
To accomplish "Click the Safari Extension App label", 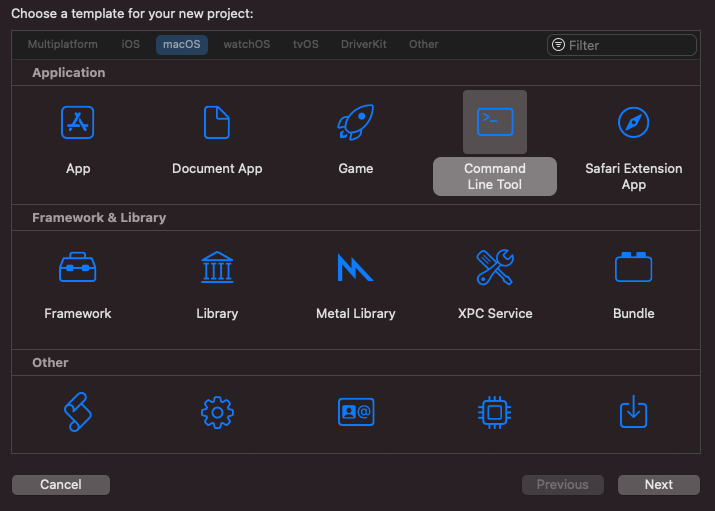I will (634, 176).
